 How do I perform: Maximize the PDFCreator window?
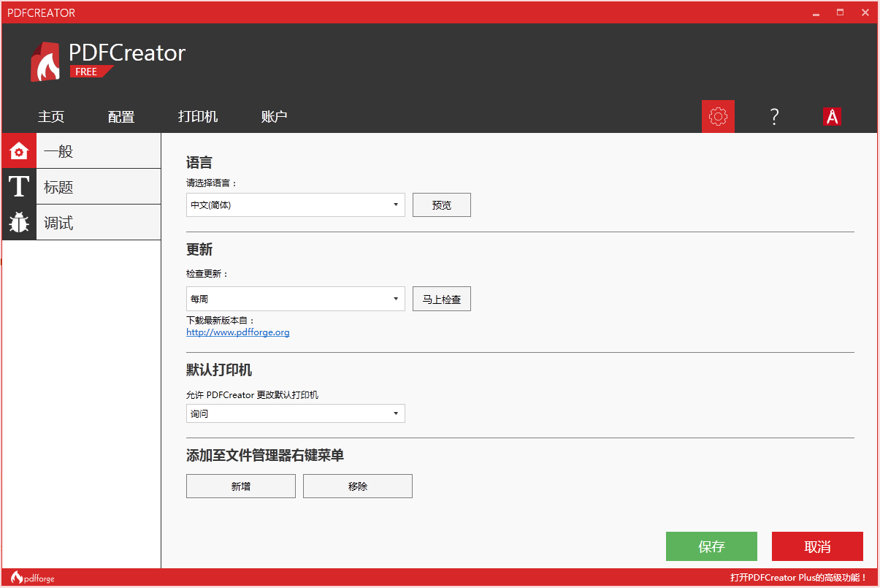[x=841, y=12]
